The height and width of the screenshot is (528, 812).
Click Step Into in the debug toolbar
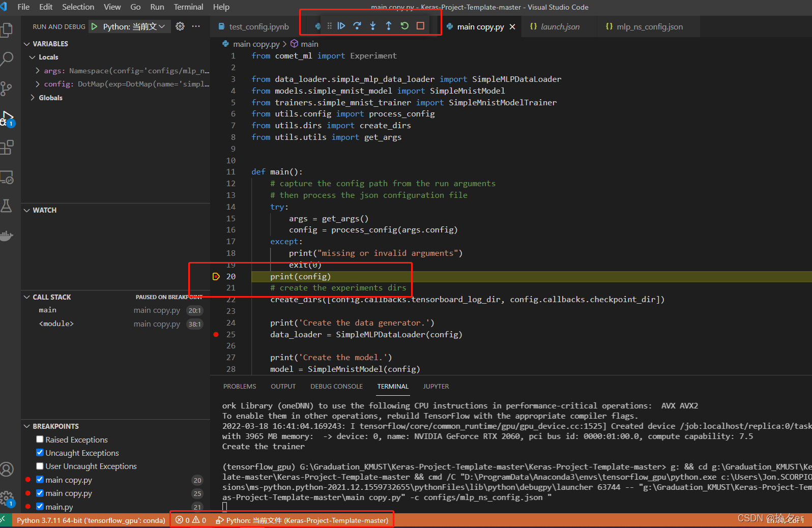tap(373, 26)
